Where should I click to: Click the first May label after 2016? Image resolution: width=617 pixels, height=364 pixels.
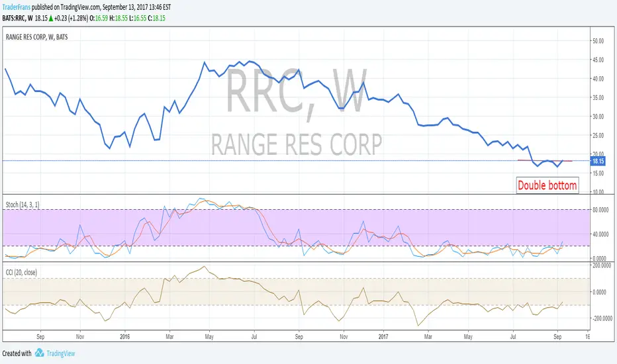tap(209, 337)
